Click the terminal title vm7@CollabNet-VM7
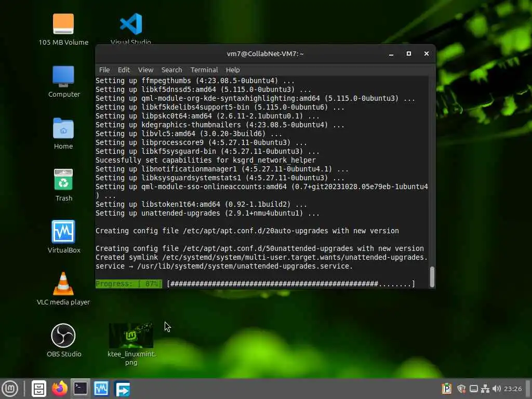532x399 pixels. point(265,54)
